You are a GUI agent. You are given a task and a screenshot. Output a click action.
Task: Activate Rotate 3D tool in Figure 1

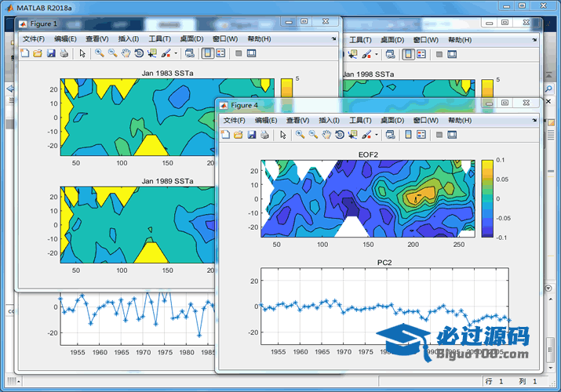click(x=139, y=53)
